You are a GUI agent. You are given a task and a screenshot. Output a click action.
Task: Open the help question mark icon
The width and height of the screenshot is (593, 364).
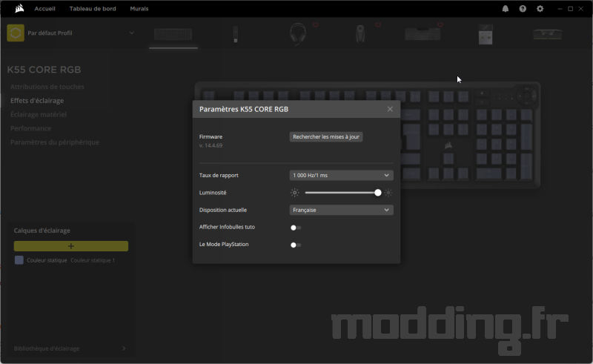(x=523, y=9)
